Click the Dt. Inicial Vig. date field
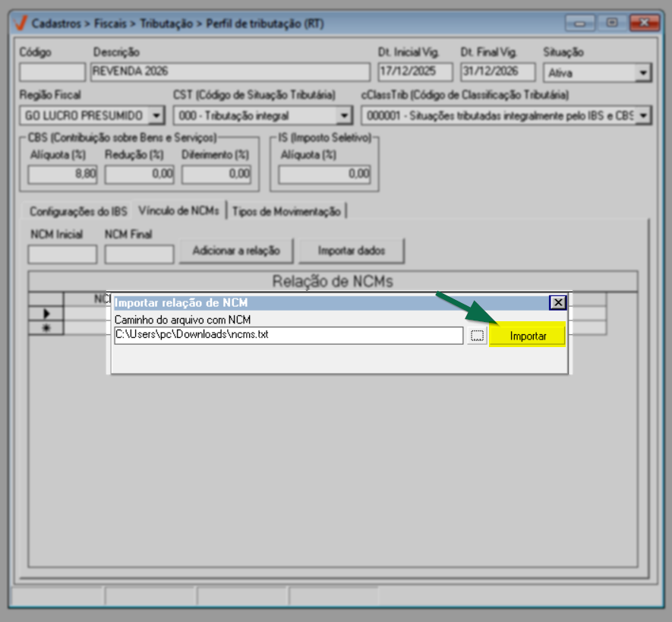This screenshot has width=672, height=622. [415, 72]
